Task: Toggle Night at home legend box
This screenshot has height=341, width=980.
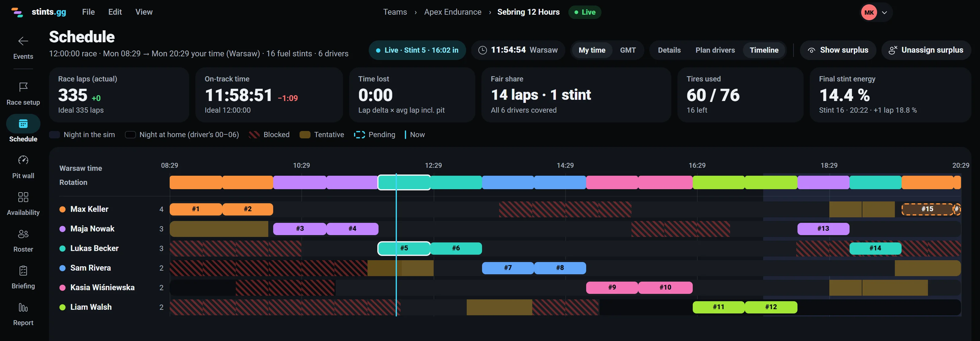Action: pyautogui.click(x=130, y=135)
